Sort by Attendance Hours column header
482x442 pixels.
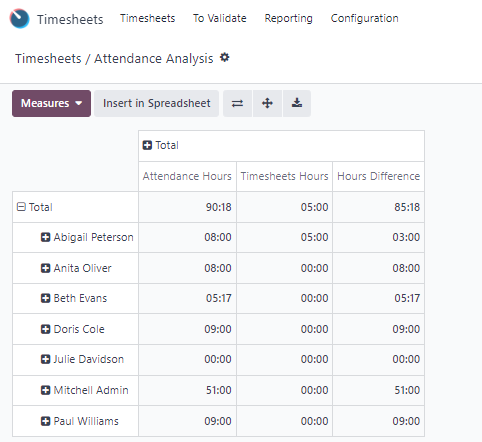[x=187, y=176]
